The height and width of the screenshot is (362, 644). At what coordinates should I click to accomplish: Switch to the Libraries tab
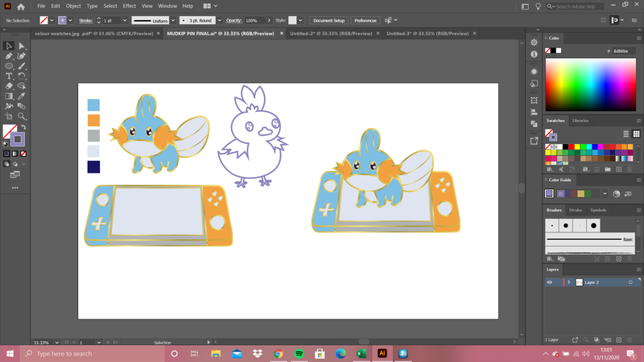(580, 121)
